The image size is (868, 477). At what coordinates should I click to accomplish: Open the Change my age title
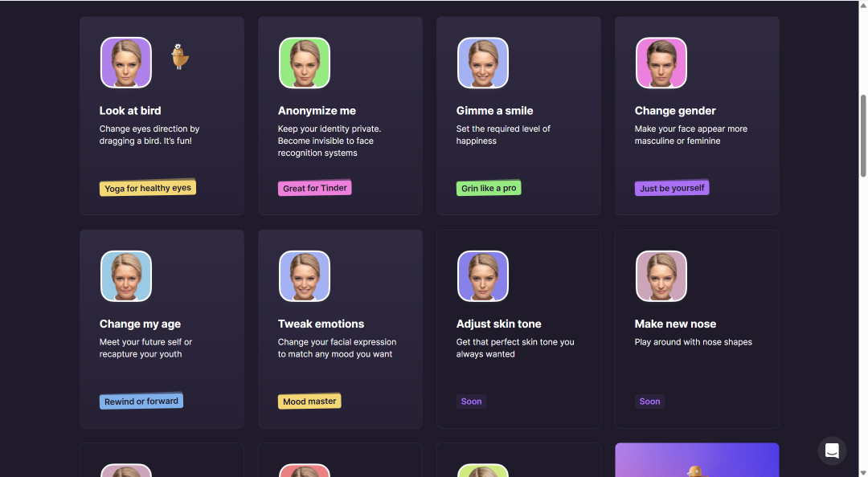(x=140, y=324)
